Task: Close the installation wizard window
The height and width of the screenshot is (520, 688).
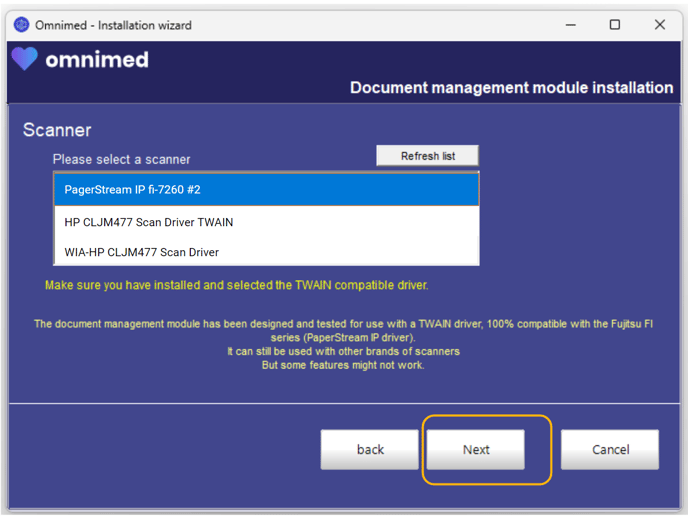Action: [659, 25]
